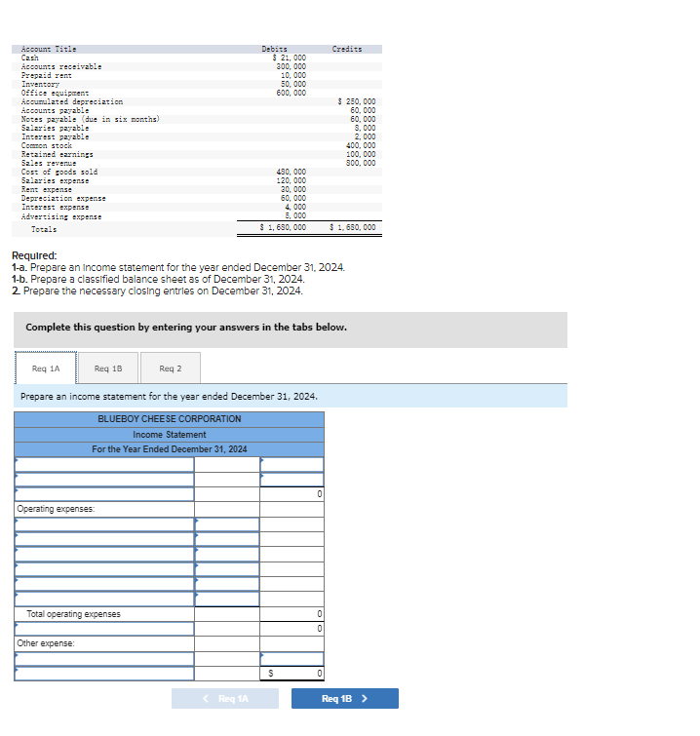The image size is (700, 736).
Task: Click the '$ 250,000' accumulated depreciation credit
Action: pos(357,101)
